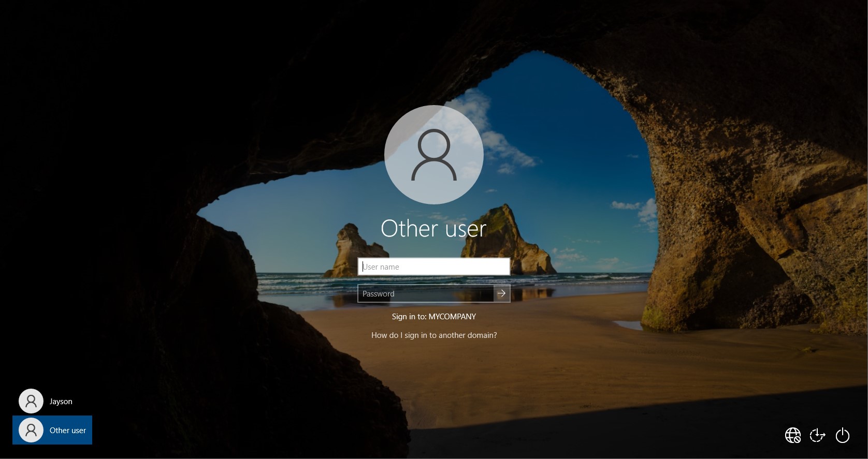Open 'How do I sign in to another domain?'
The image size is (868, 459).
tap(434, 335)
